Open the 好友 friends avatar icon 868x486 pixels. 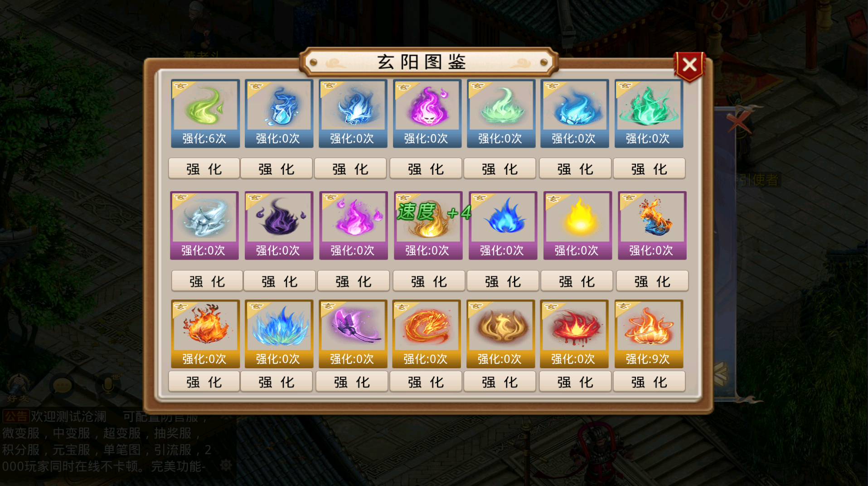pos(18,388)
